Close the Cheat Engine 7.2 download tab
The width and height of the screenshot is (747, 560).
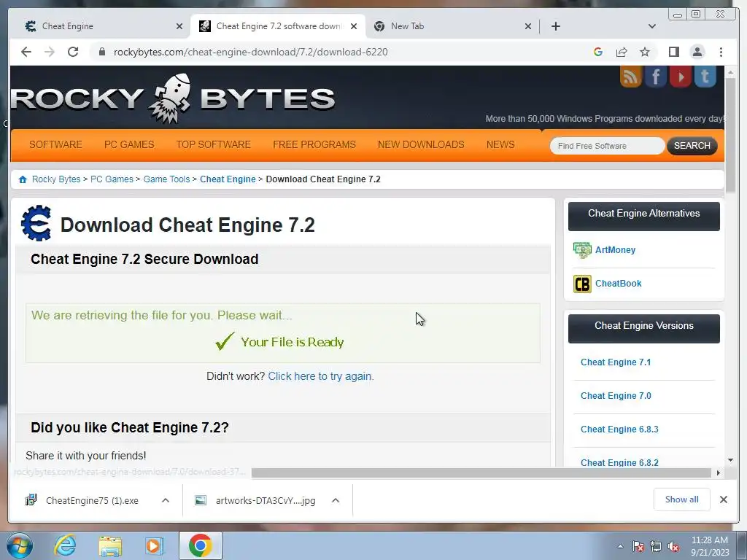click(354, 26)
